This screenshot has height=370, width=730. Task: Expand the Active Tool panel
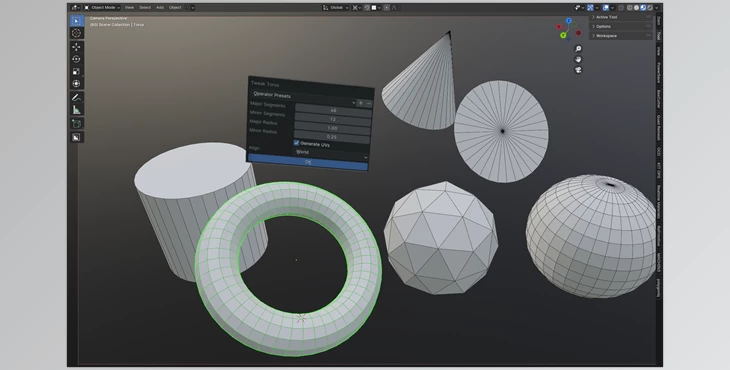621,17
